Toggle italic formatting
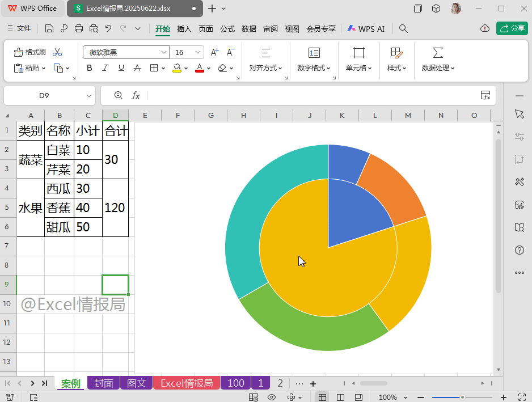 pyautogui.click(x=105, y=68)
